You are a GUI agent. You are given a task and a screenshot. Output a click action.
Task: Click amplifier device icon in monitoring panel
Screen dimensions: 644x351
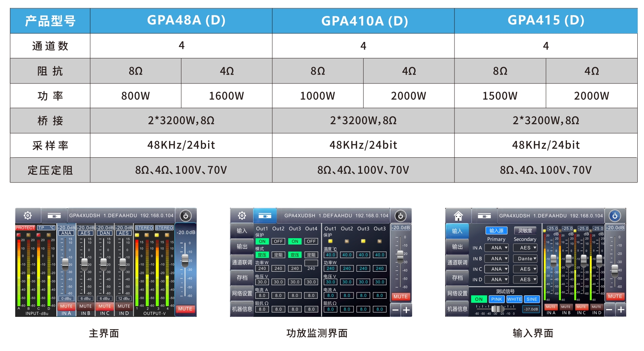click(x=265, y=216)
